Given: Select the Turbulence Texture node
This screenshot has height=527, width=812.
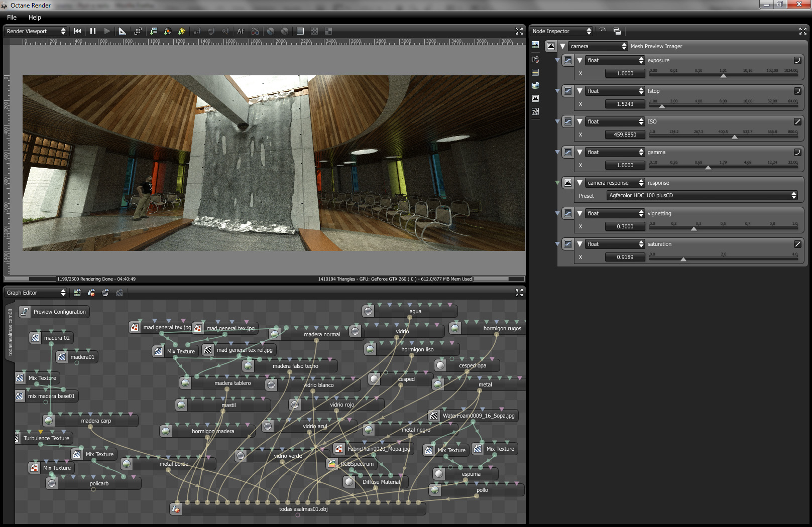Looking at the screenshot, I should coord(44,438).
